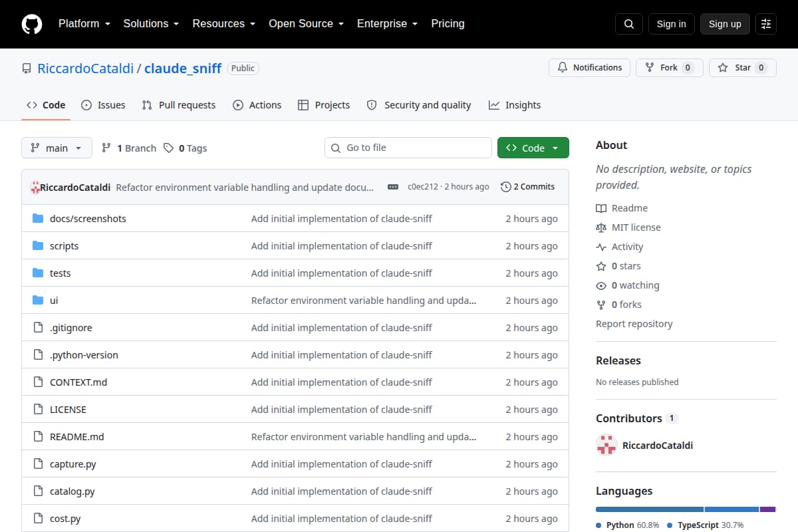This screenshot has height=532, width=798.
Task: Open MIT license link in About
Action: tap(628, 227)
